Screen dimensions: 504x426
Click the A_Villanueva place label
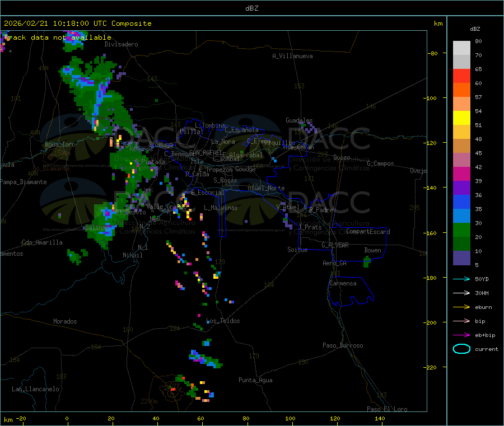tap(292, 56)
